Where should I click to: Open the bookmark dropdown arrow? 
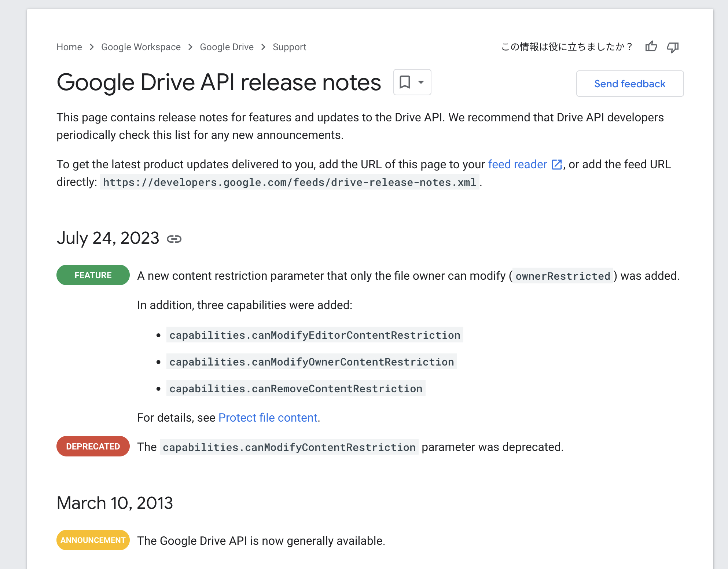(421, 82)
